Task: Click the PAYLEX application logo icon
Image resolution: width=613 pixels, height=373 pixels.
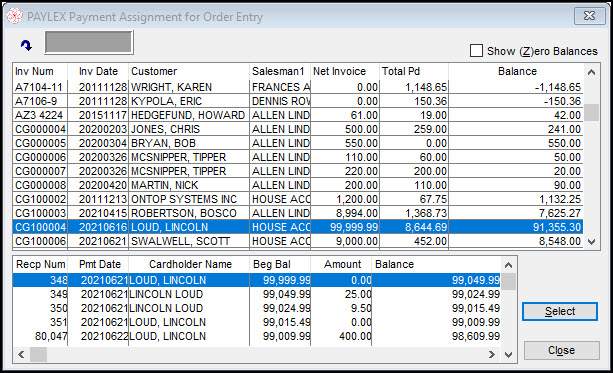Action: 14,16
